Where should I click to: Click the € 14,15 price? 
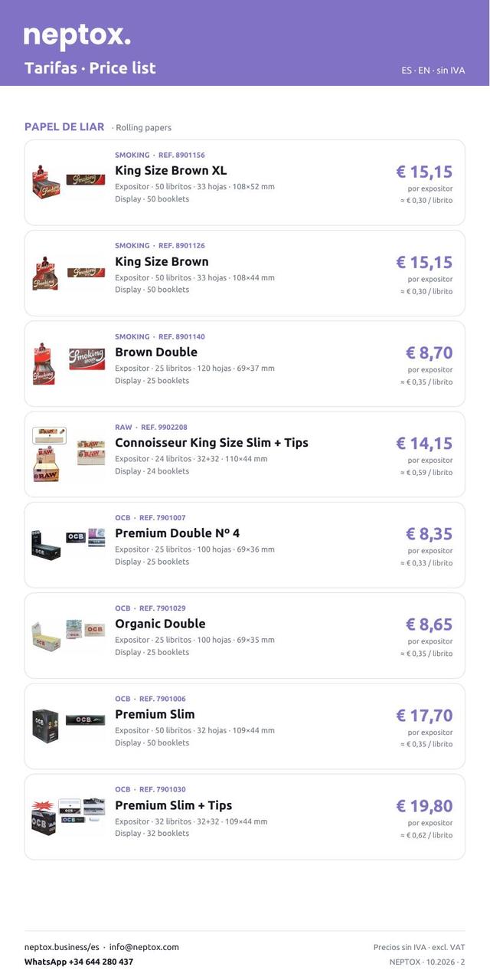424,444
